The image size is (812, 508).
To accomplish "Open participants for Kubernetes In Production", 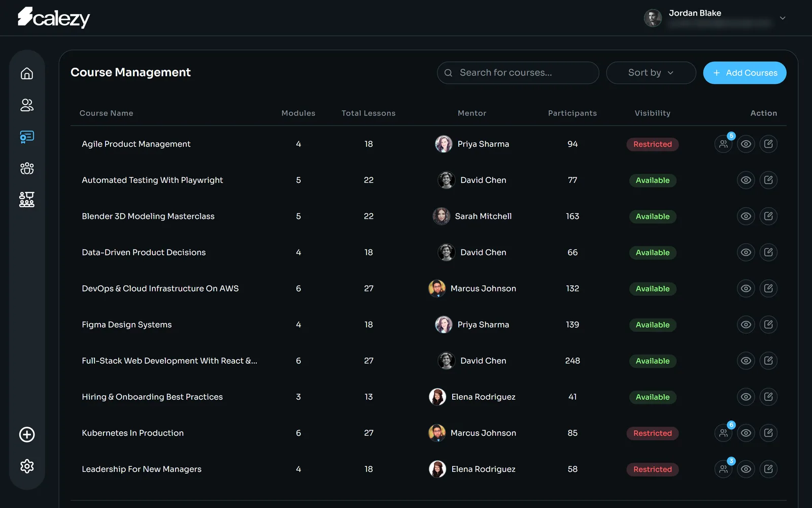I will click(724, 433).
